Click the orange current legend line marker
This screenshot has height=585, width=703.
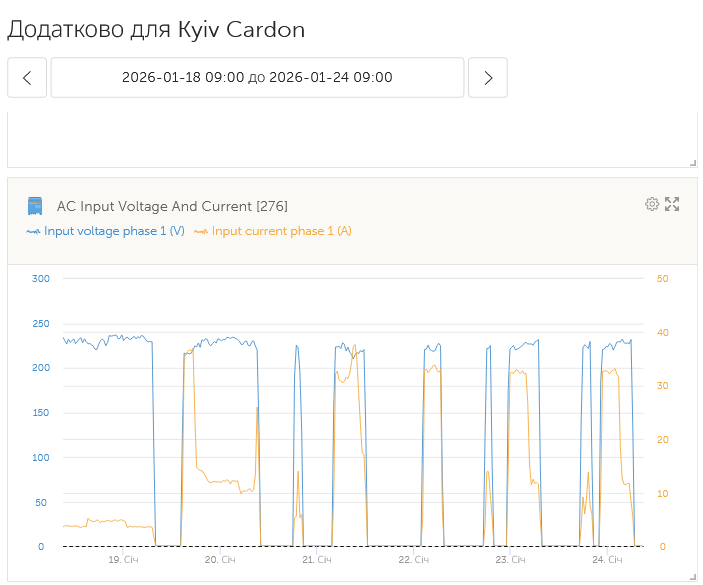(201, 231)
